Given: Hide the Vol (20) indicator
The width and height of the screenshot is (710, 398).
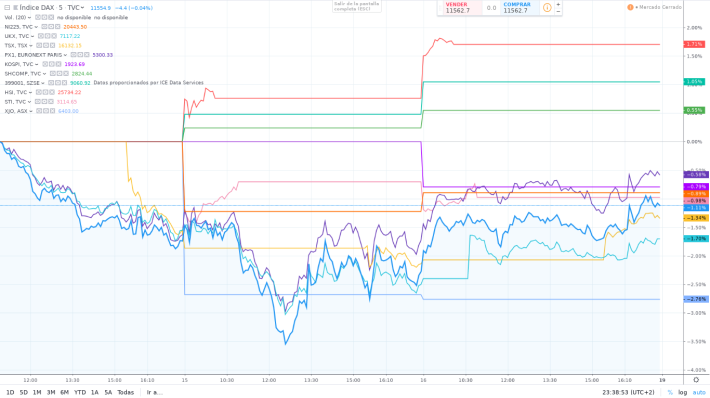Looking at the screenshot, I should [38, 18].
